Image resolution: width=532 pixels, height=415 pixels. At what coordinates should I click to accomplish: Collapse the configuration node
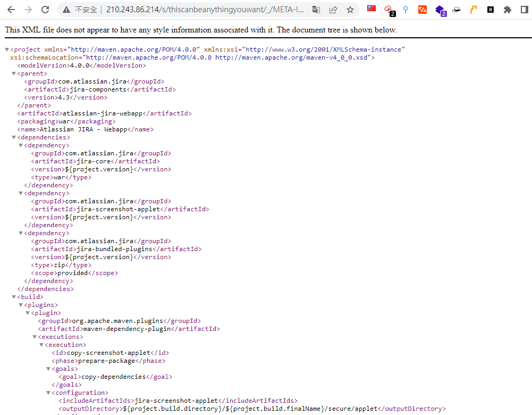click(x=48, y=393)
